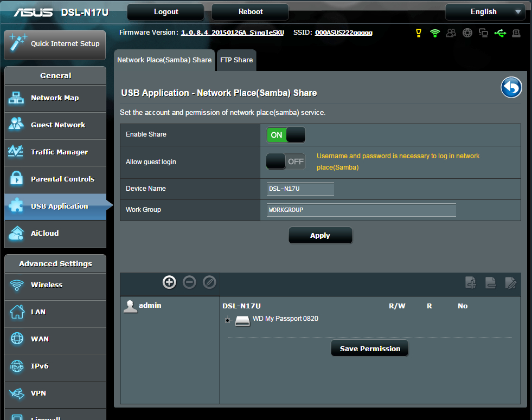Select USB Application in sidebar
The image size is (532, 420).
click(55, 206)
